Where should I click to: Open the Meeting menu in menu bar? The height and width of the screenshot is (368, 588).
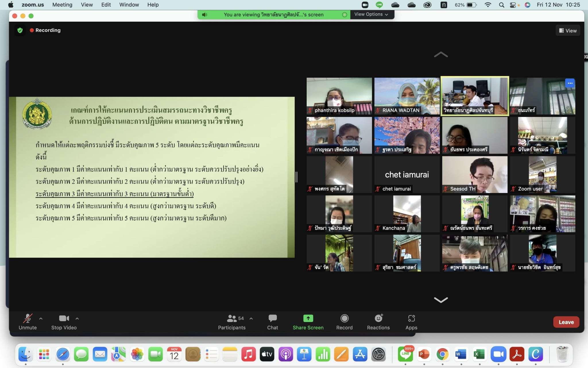pos(62,5)
